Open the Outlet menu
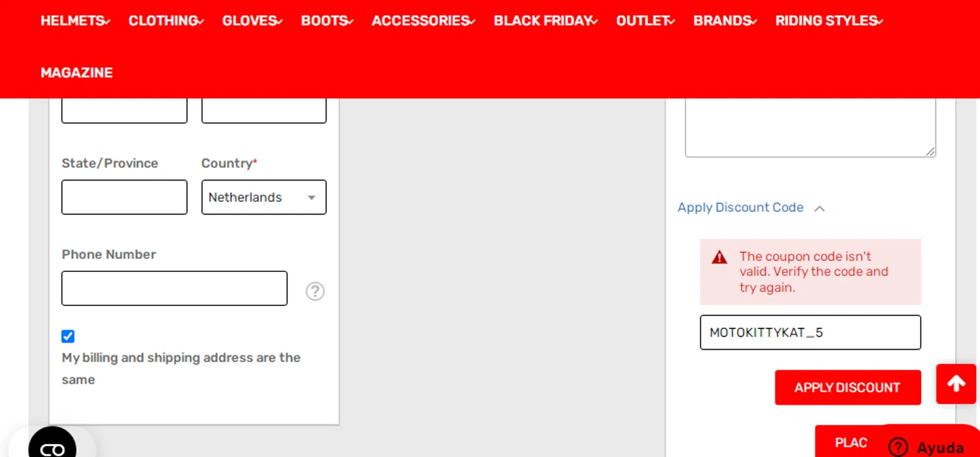980x457 pixels. pos(645,21)
